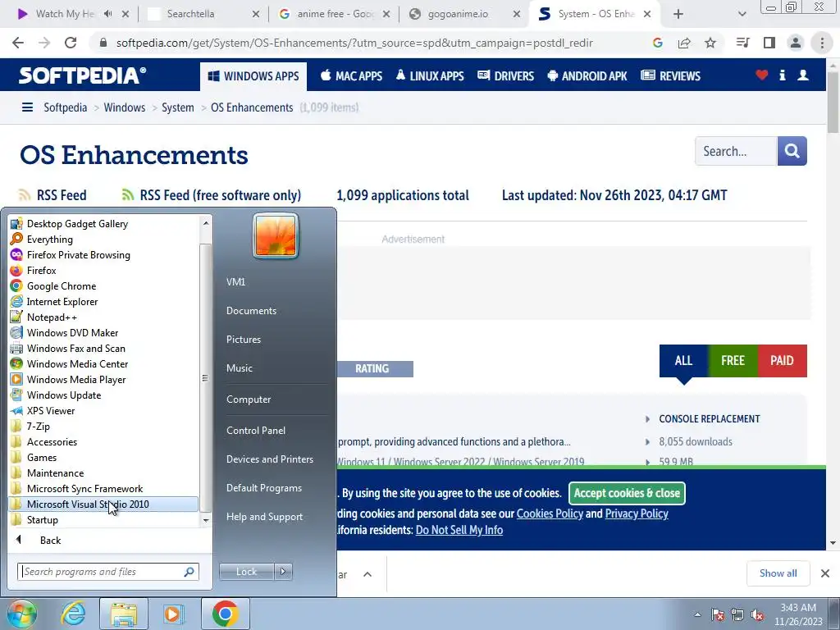Click the Search programs and files field
Image resolution: width=840 pixels, height=630 pixels.
(x=107, y=572)
